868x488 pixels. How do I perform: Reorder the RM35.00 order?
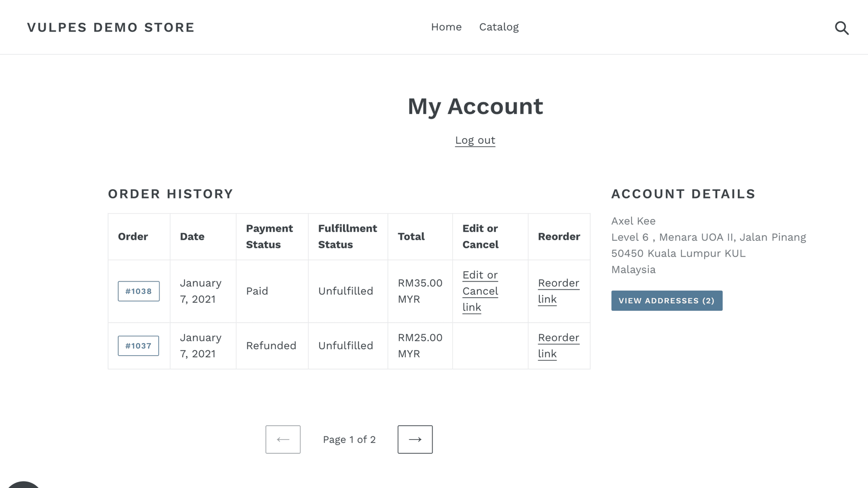pyautogui.click(x=558, y=291)
